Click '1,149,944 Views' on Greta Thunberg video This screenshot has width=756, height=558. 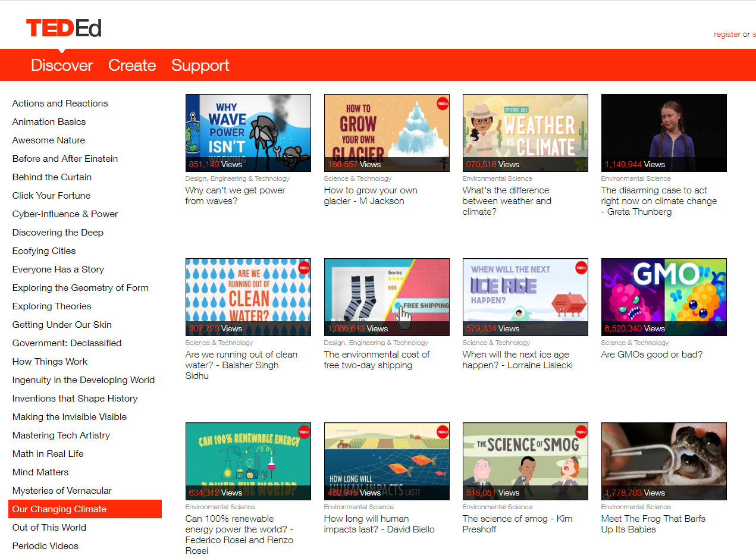(x=635, y=164)
